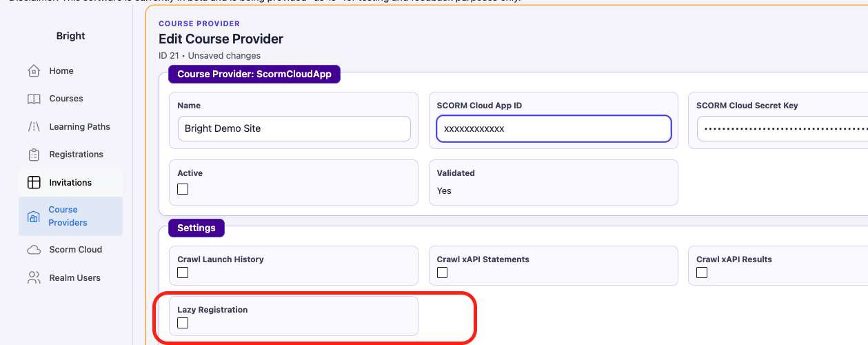Enable Crawl Launch History checkbox
Image resolution: width=868 pixels, height=345 pixels.
183,273
